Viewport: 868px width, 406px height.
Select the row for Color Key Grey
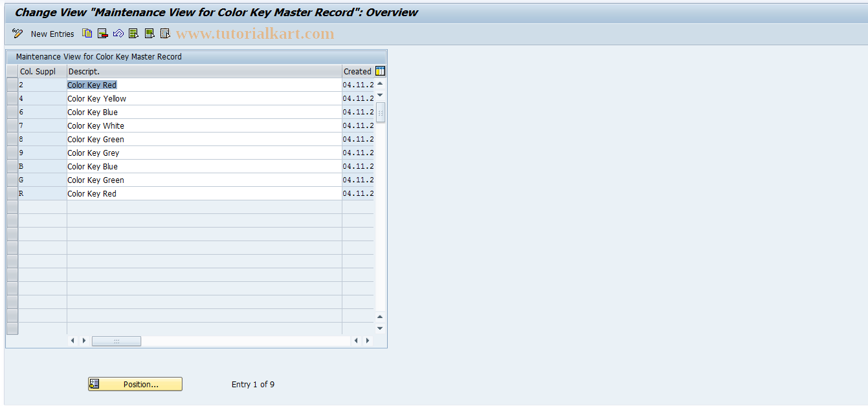point(12,153)
